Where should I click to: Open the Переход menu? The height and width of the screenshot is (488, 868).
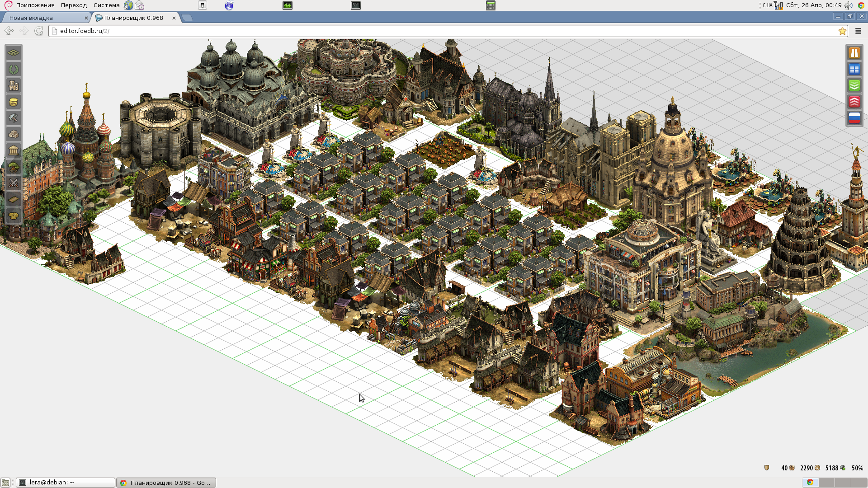point(74,5)
